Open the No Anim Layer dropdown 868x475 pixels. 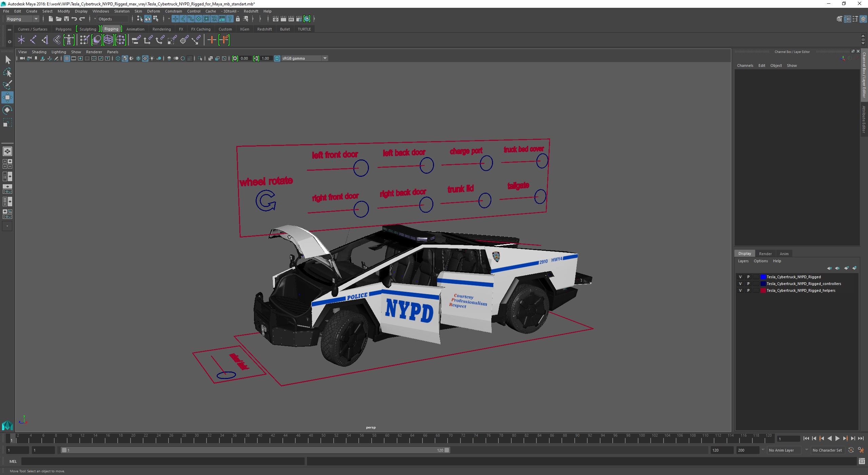(x=784, y=450)
